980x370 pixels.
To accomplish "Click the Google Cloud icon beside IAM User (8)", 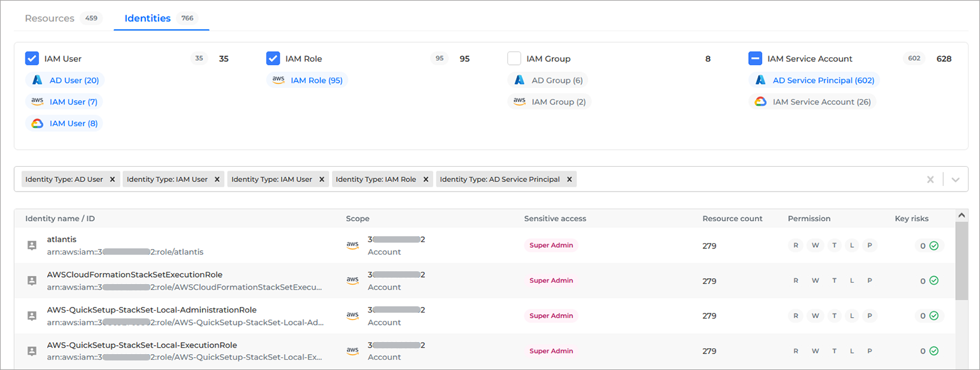I will pyautogui.click(x=36, y=123).
